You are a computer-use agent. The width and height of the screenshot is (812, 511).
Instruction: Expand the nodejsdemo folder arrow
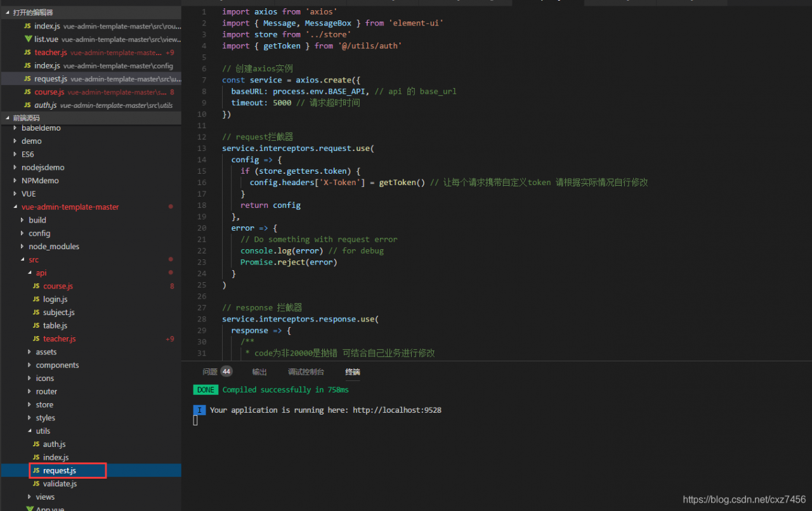click(x=15, y=167)
